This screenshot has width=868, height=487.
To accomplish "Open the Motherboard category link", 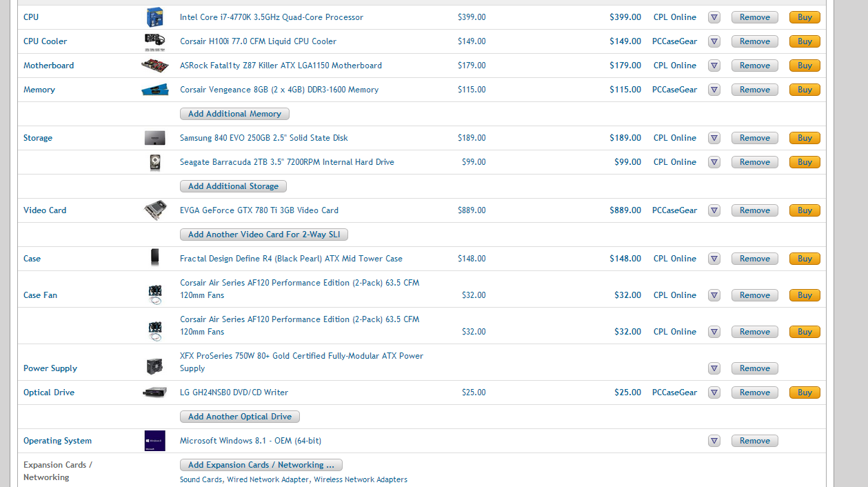I will (48, 66).
